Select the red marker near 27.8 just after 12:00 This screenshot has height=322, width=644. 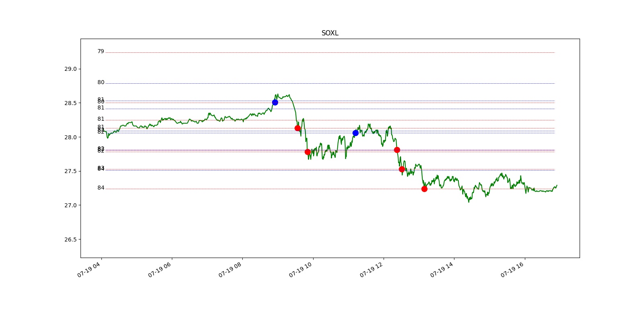click(397, 150)
